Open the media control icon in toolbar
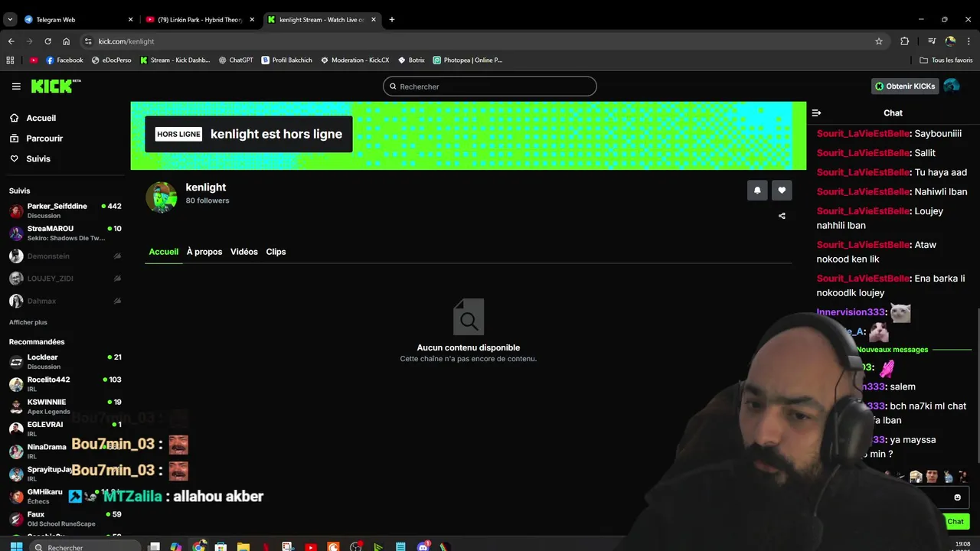 (932, 41)
